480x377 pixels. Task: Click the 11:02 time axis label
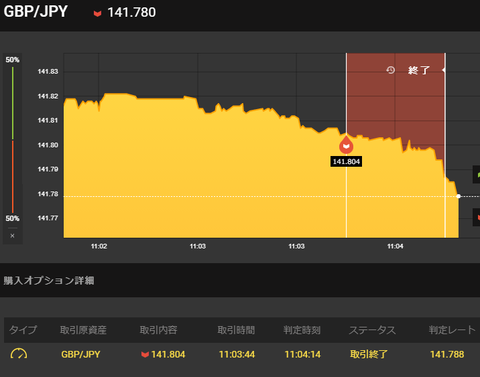click(x=99, y=246)
